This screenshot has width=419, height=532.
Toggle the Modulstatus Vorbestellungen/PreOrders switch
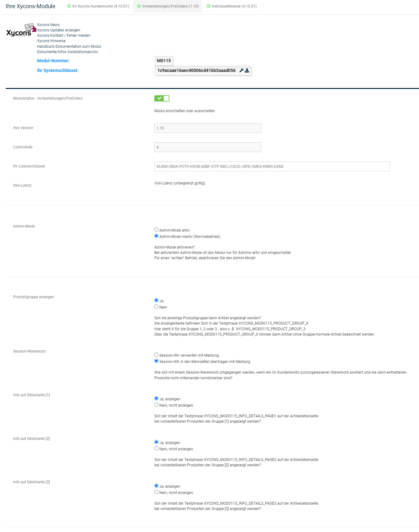162,98
